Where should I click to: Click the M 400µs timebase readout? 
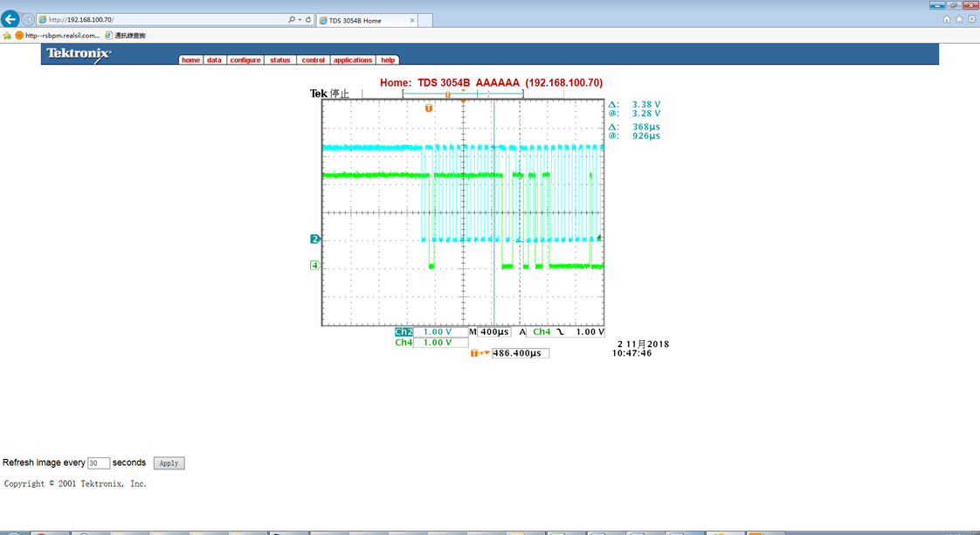click(x=489, y=331)
